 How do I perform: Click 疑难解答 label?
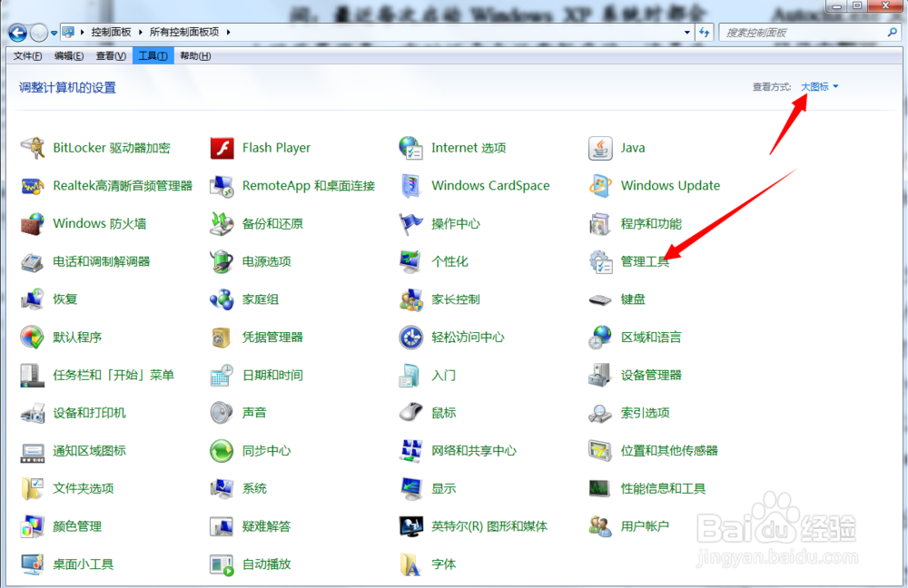pos(266,526)
